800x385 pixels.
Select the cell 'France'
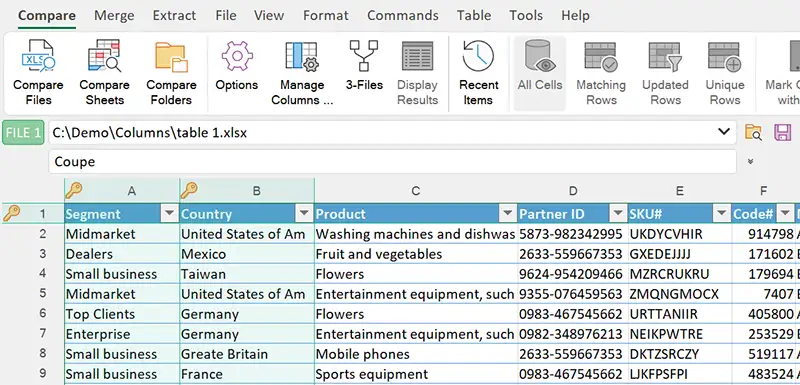[247, 374]
